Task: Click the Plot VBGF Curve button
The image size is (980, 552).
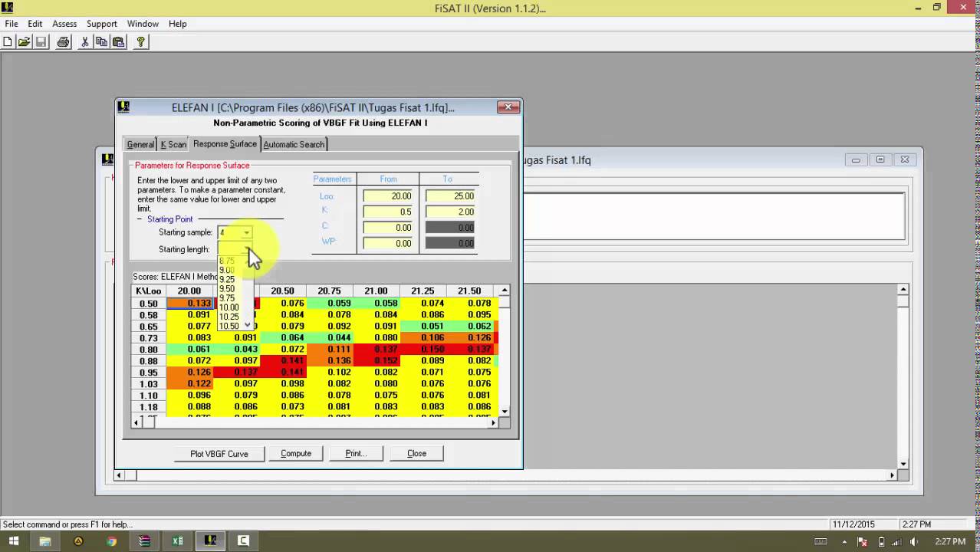Action: coord(219,453)
